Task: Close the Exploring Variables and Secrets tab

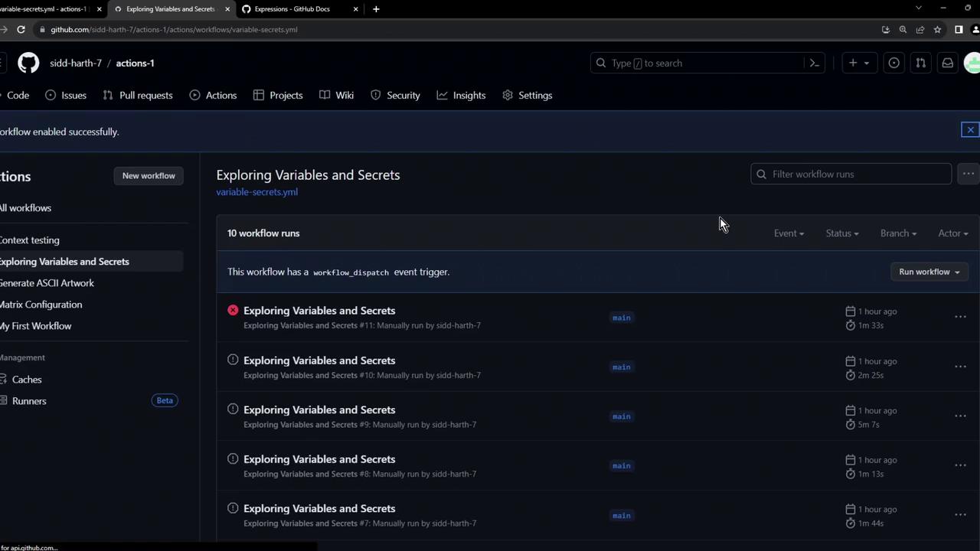Action: 227,9
